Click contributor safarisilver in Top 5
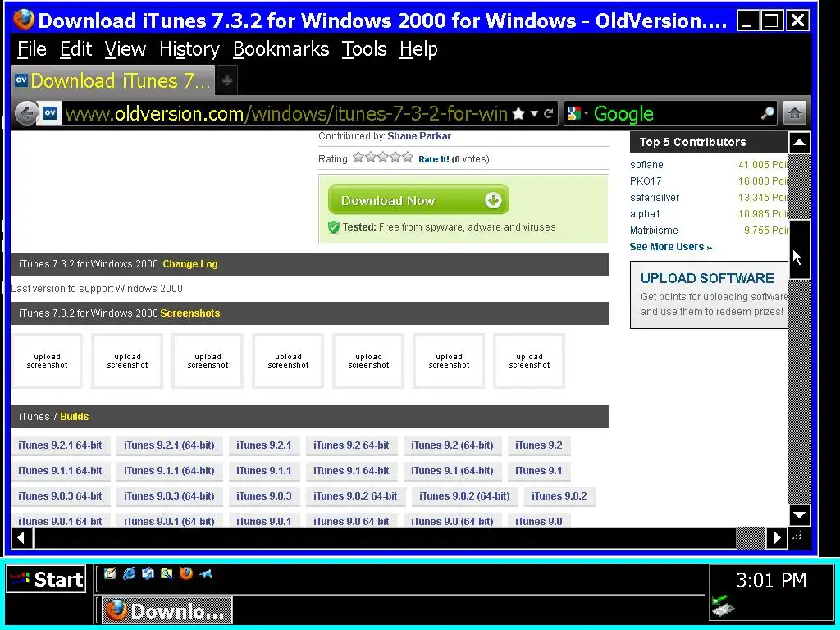 click(655, 198)
